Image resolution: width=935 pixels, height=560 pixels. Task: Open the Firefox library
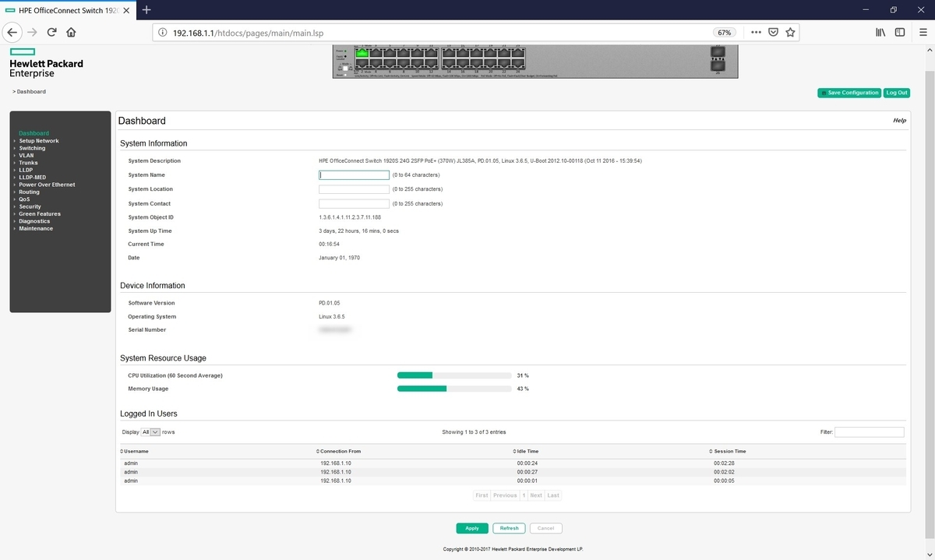tap(881, 32)
